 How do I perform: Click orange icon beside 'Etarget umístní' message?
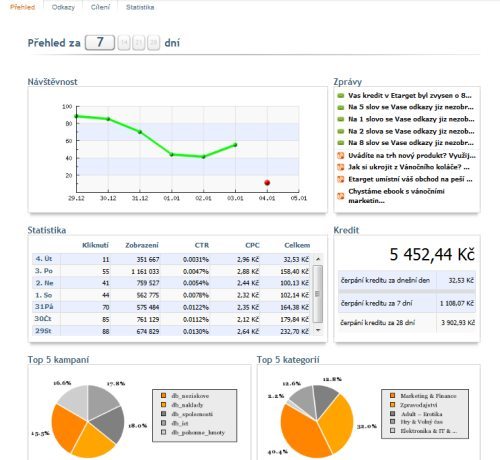click(340, 179)
